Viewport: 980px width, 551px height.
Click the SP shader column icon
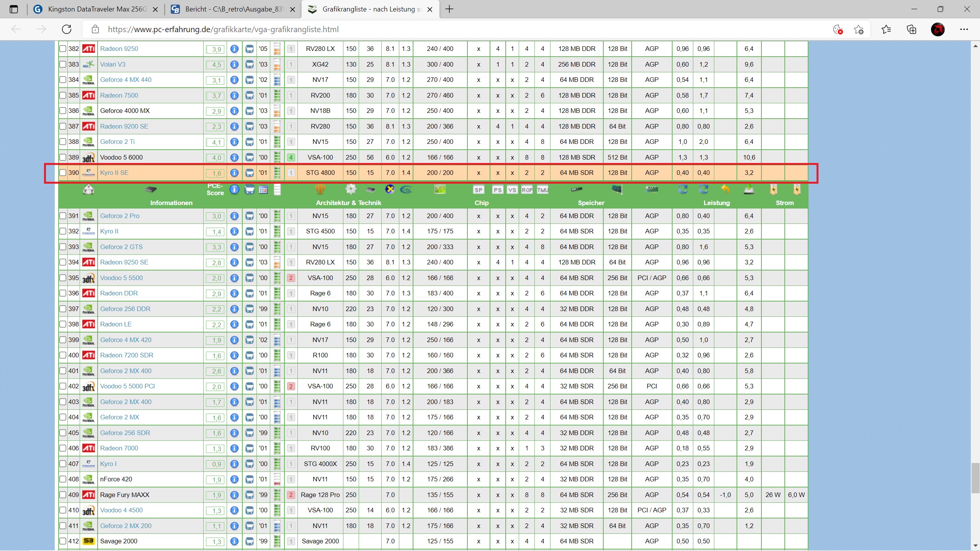[x=479, y=190]
